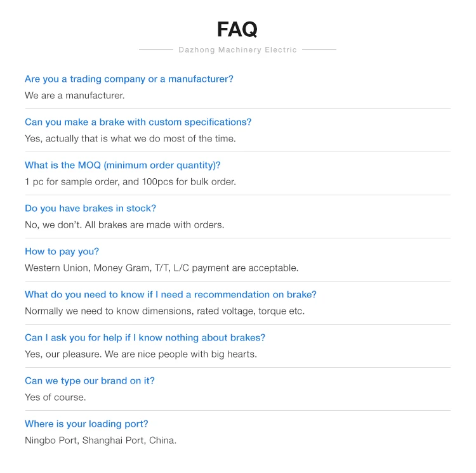Select the sample and bulk order answer

pos(130,182)
